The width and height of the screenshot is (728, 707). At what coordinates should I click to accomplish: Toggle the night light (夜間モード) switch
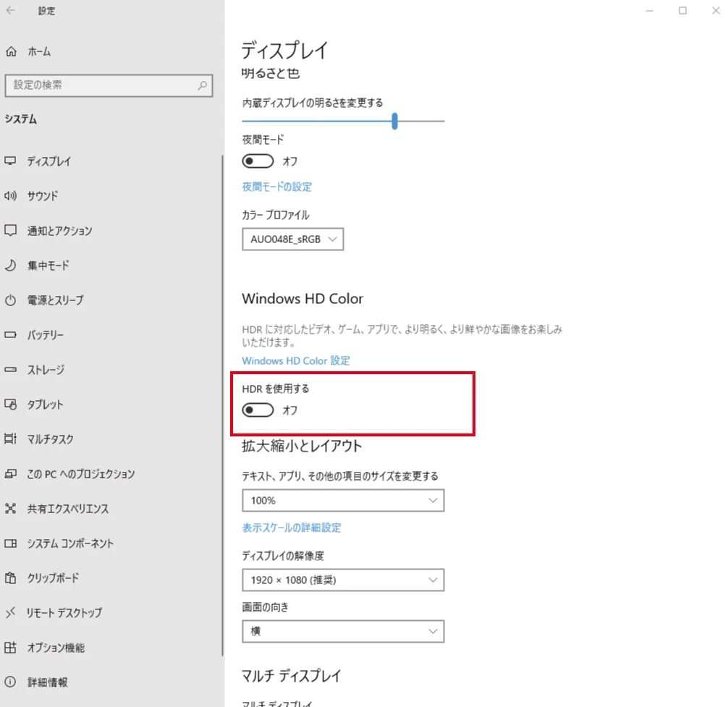(258, 161)
